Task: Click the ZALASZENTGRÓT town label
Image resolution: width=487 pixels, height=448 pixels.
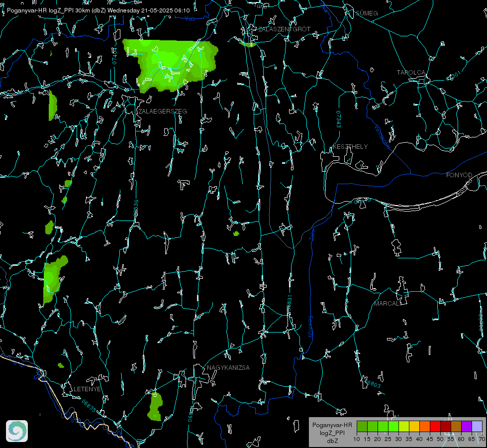Action: coord(284,29)
